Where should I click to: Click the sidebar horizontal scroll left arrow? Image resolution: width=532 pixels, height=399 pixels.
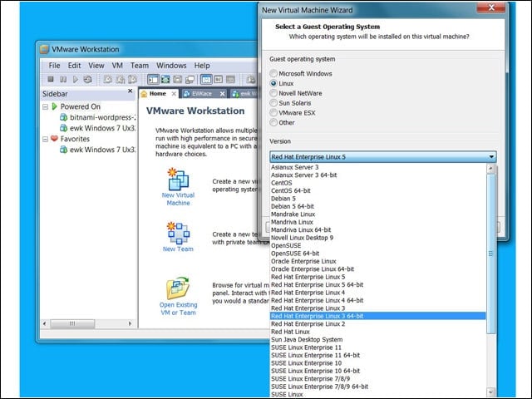click(44, 323)
